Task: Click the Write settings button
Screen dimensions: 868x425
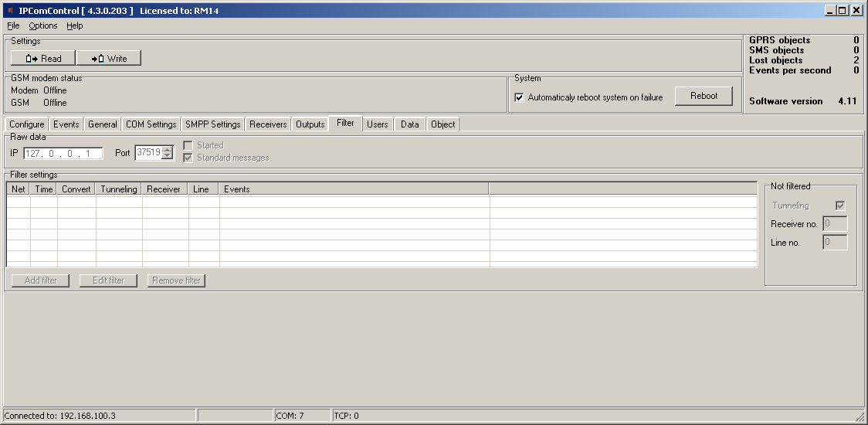Action: click(x=109, y=58)
